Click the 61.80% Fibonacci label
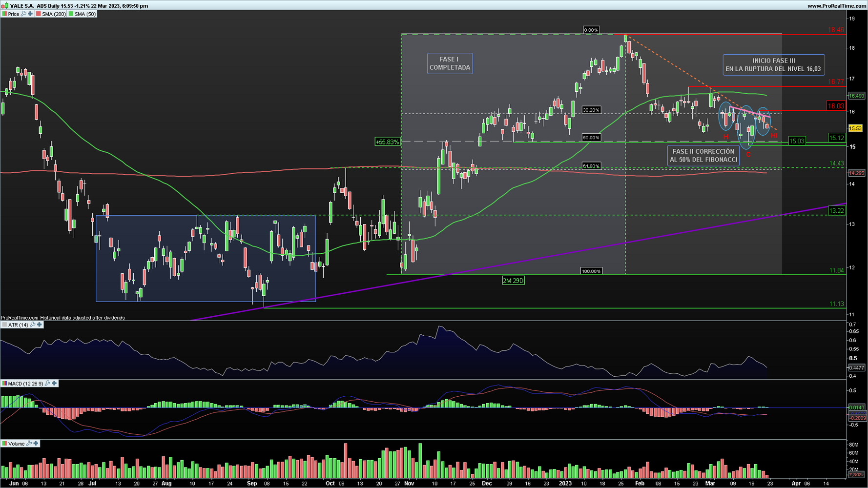This screenshot has width=868, height=488. click(591, 166)
